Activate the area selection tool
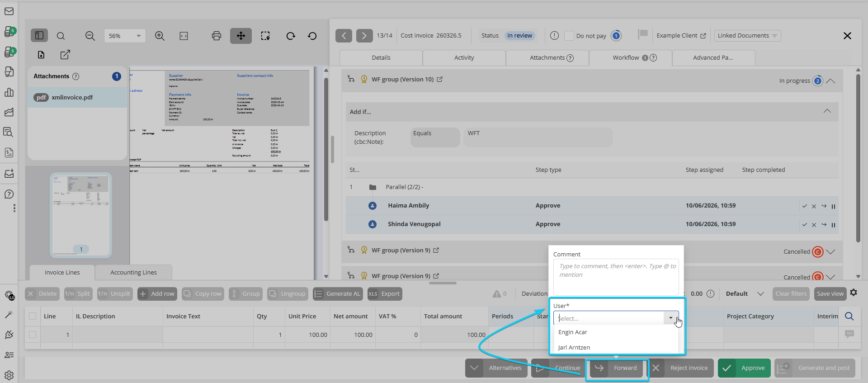The image size is (868, 383). coord(265,36)
